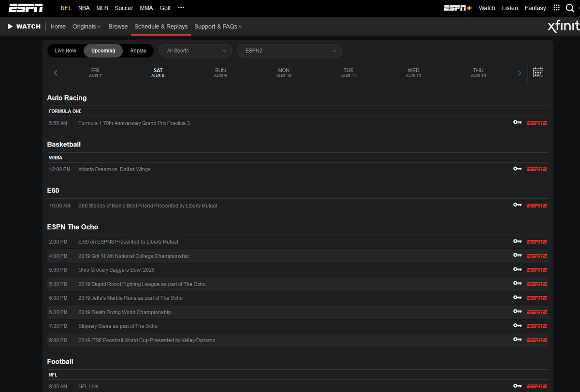Open the MMA menu

146,8
